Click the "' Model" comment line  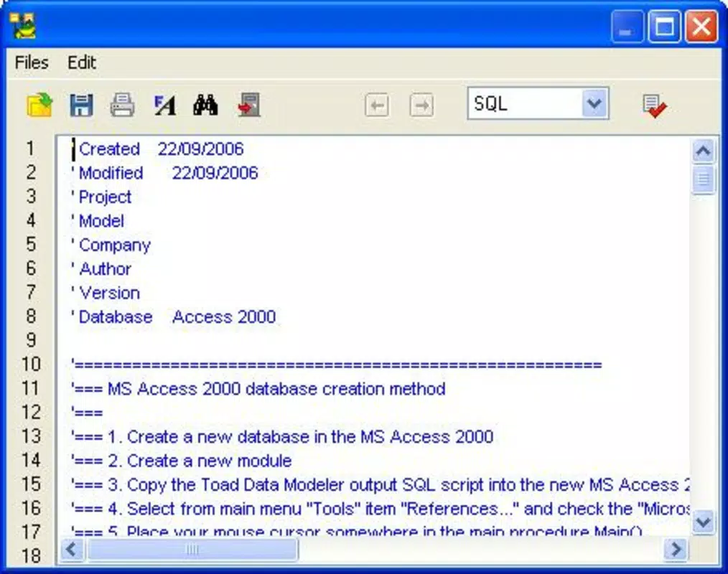[x=98, y=221]
